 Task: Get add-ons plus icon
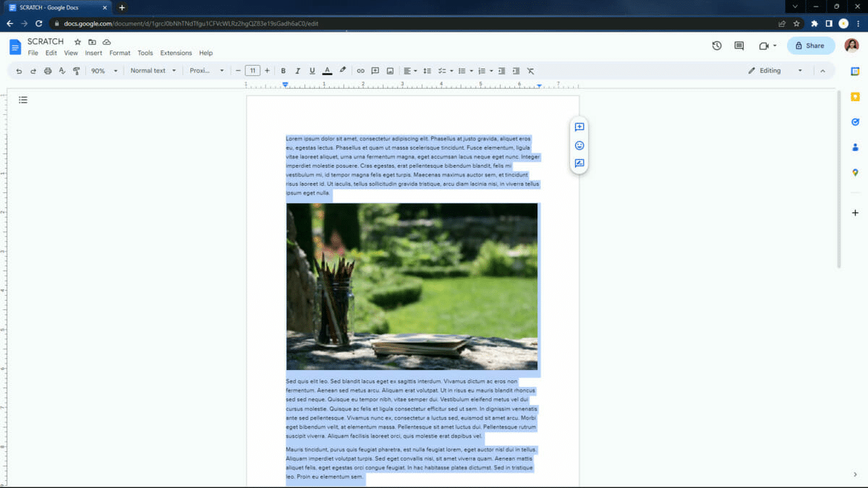tap(855, 213)
